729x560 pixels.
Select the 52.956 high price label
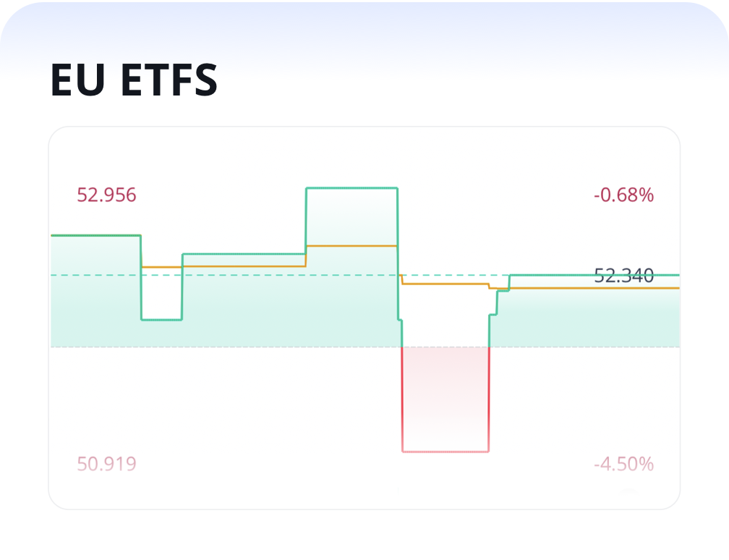tap(106, 195)
